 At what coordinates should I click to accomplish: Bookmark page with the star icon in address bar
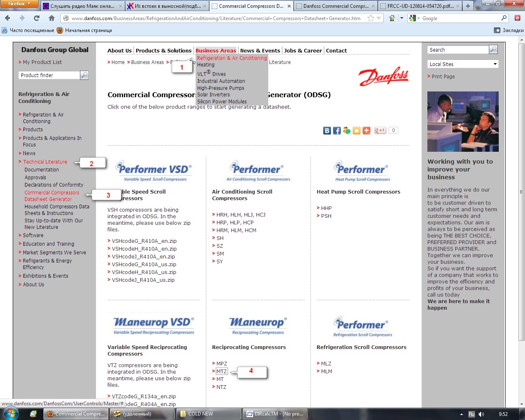point(371,18)
